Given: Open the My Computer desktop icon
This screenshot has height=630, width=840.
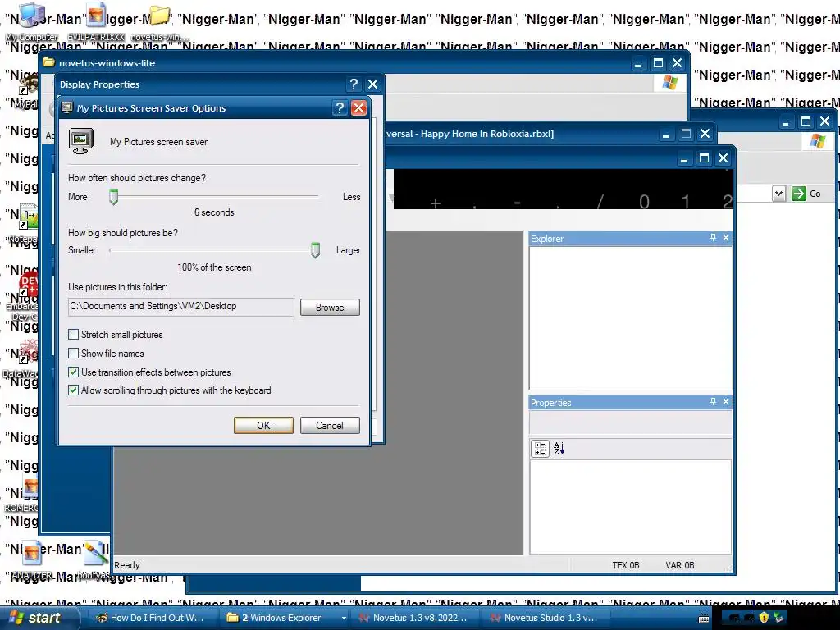Looking at the screenshot, I should click(x=32, y=21).
